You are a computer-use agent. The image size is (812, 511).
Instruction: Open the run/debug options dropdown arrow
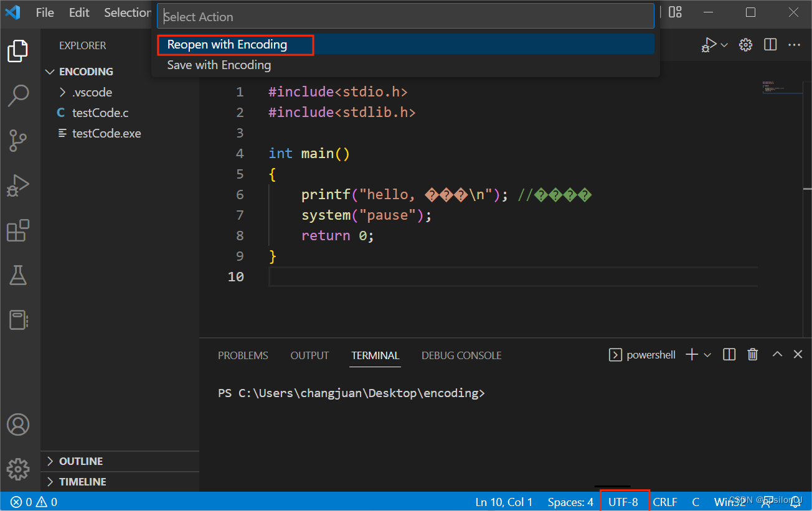[724, 45]
